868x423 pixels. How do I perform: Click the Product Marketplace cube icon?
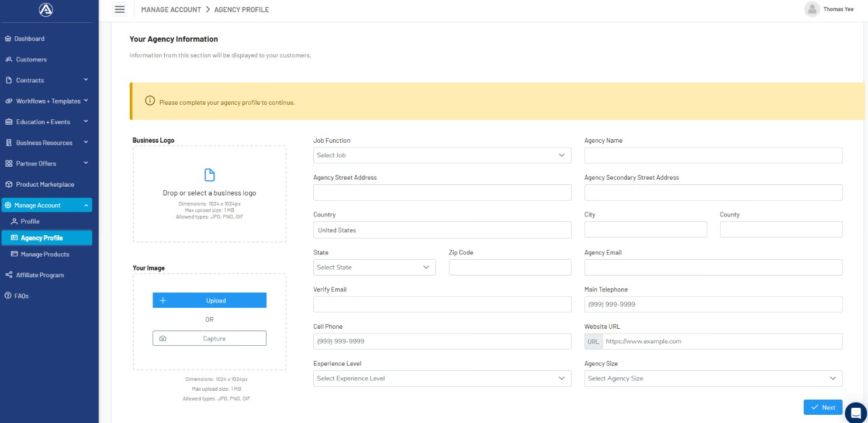(9, 184)
